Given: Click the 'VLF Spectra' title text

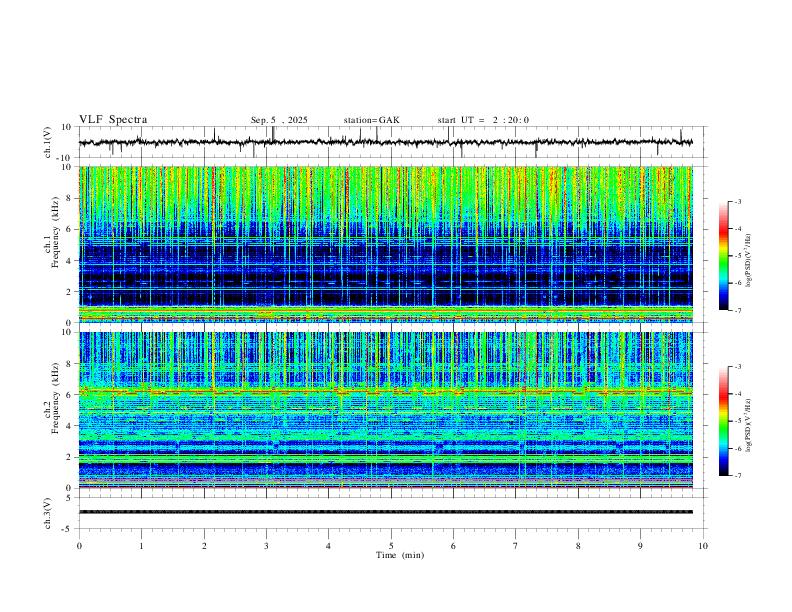Looking at the screenshot, I should (113, 120).
